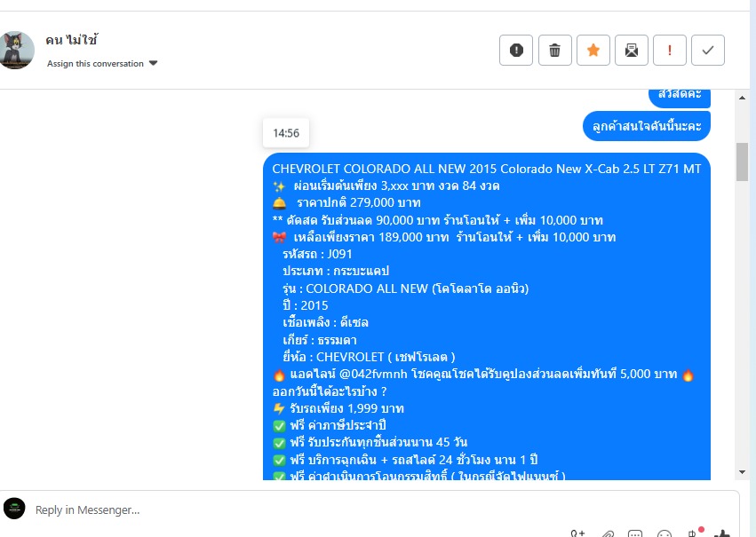Click line ฟรี ค่าภาษีประจำปี

click(x=330, y=425)
